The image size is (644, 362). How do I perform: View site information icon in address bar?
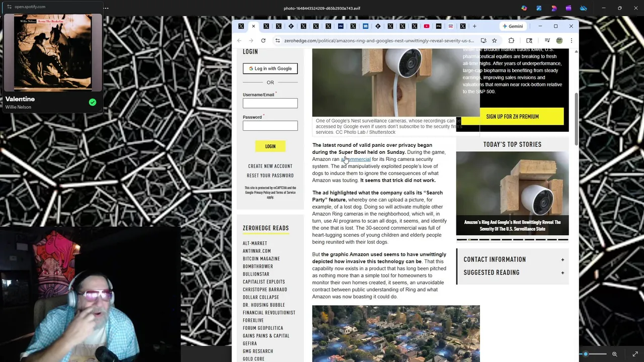tap(277, 41)
